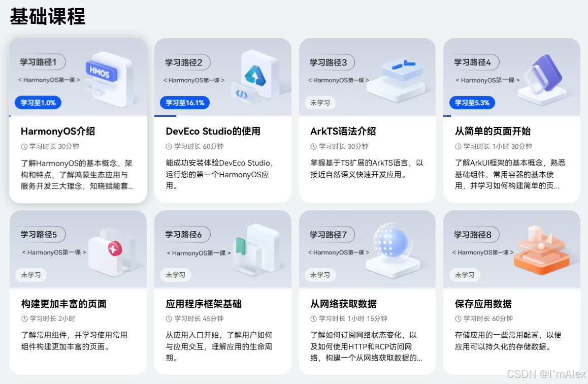Screen dimensions: 588x384
Task: Open the 构建更加丰富的页面 course title
Action: tap(64, 304)
